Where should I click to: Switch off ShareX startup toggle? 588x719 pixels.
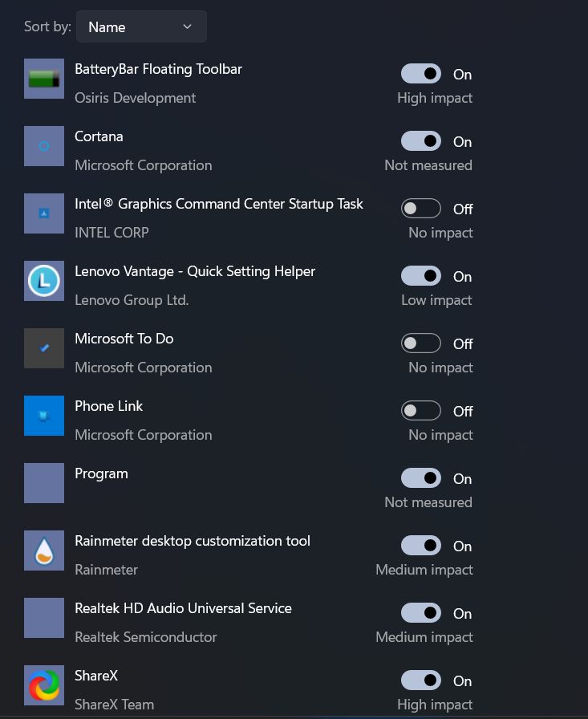point(421,680)
